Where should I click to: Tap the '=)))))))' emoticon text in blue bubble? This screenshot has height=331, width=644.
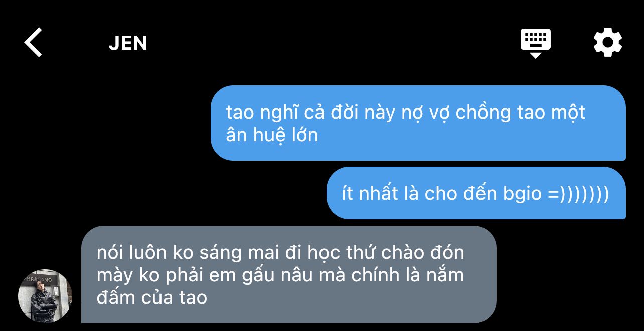pyautogui.click(x=578, y=194)
